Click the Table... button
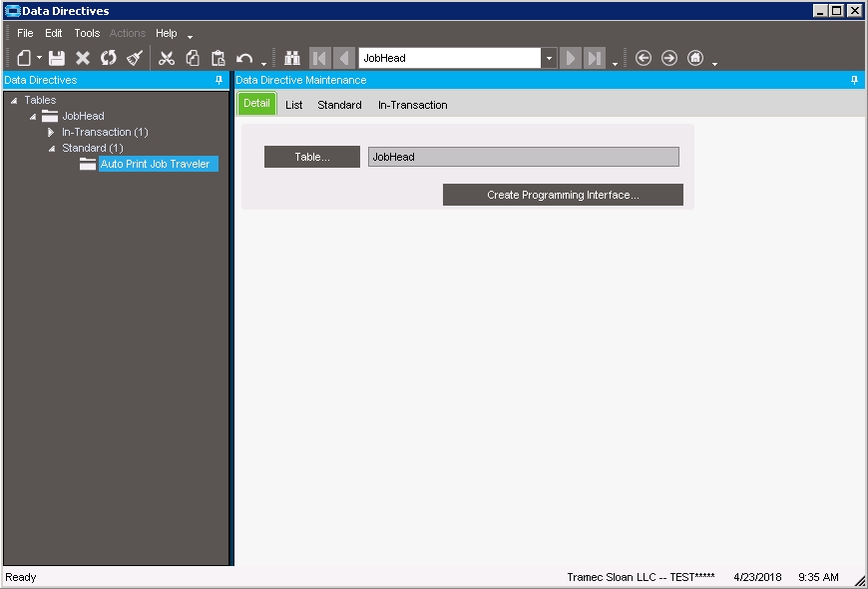868x589 pixels. coord(312,157)
